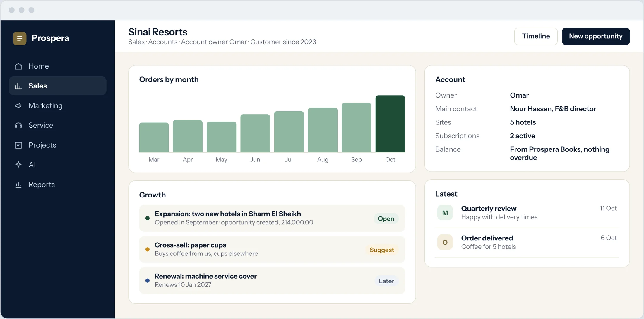This screenshot has width=644, height=319.
Task: Open the Cross-sell: paper cups suggestion
Action: [272, 249]
